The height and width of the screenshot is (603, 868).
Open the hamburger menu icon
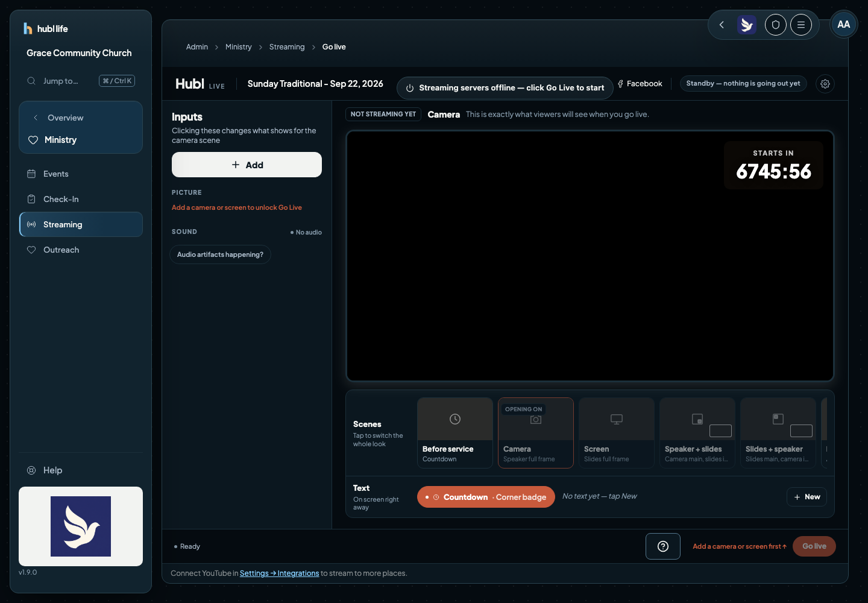click(x=801, y=25)
